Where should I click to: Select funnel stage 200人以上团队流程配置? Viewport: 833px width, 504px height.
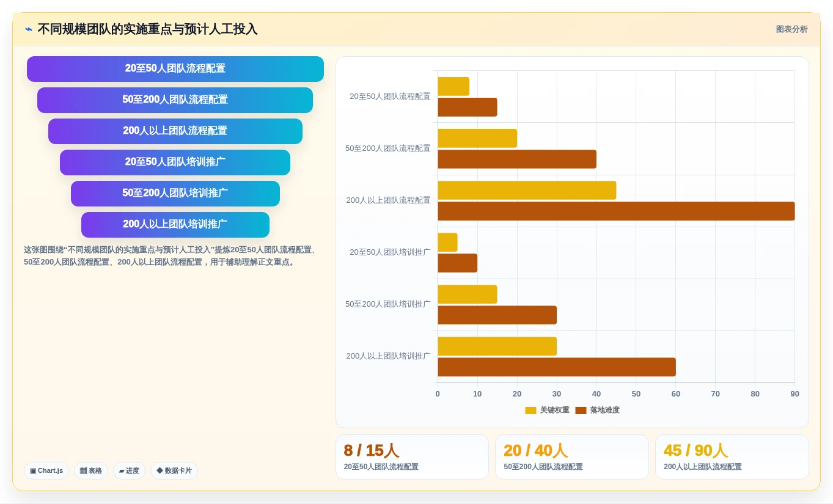[175, 131]
